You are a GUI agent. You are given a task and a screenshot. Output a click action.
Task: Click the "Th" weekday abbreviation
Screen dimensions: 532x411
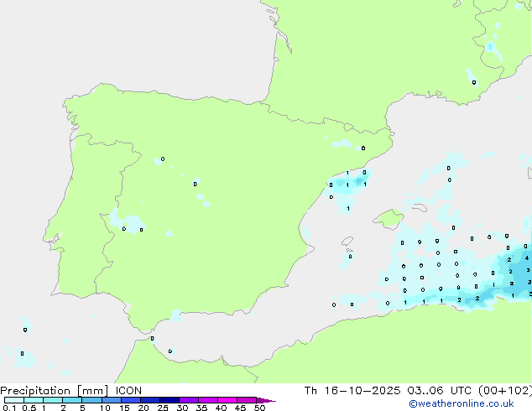coord(310,391)
